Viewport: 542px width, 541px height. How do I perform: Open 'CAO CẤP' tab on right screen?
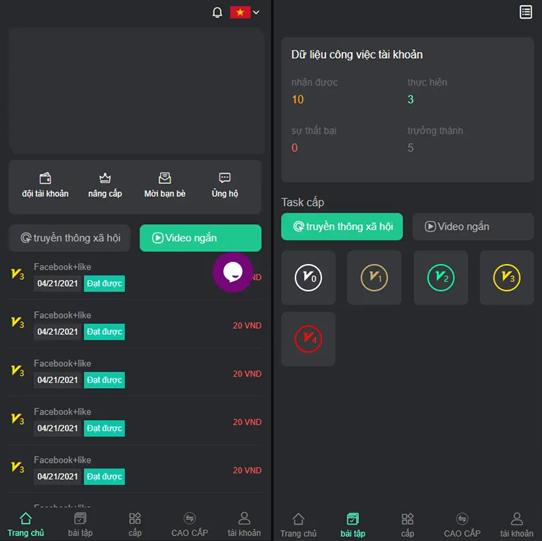click(462, 525)
